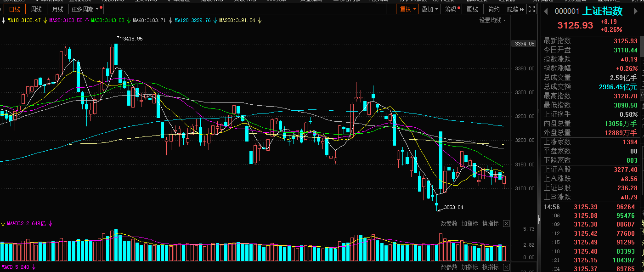Viewport: 644px width, 272px height.
Task: Click the leftmost arrow before MAVOL2
Action: (3, 224)
